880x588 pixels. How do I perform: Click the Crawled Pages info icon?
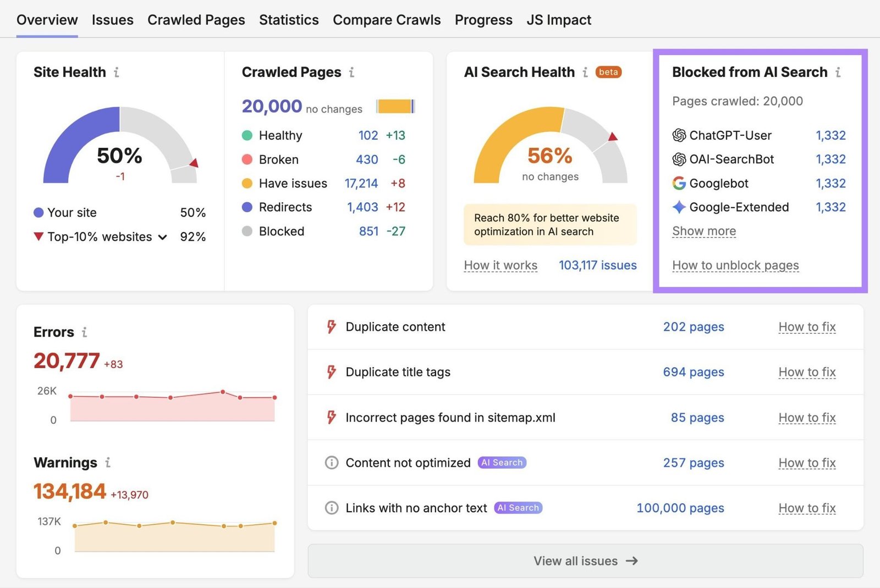(x=352, y=72)
